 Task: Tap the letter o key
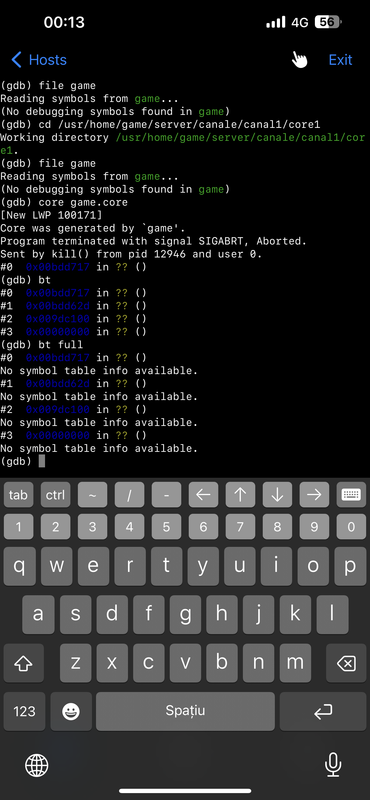(313, 566)
